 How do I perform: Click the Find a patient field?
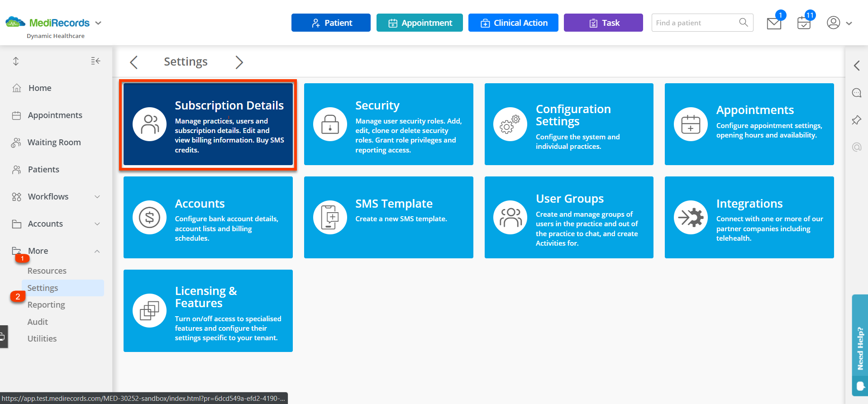pyautogui.click(x=695, y=23)
